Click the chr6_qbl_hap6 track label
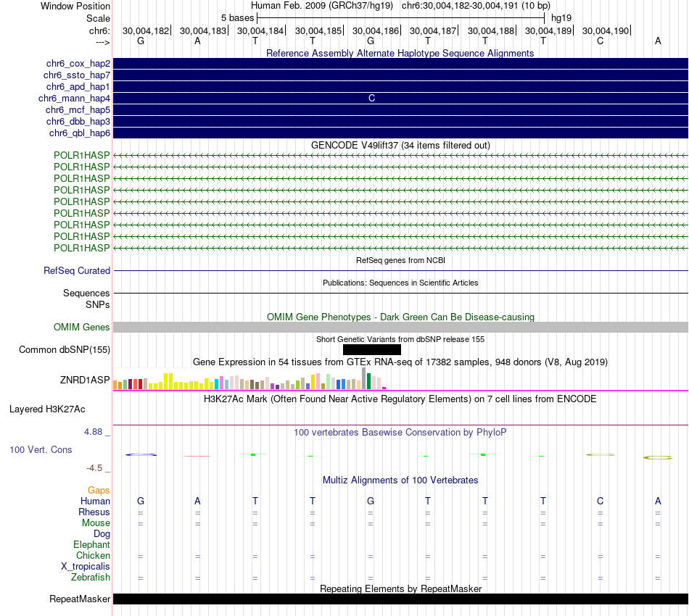 [x=80, y=133]
